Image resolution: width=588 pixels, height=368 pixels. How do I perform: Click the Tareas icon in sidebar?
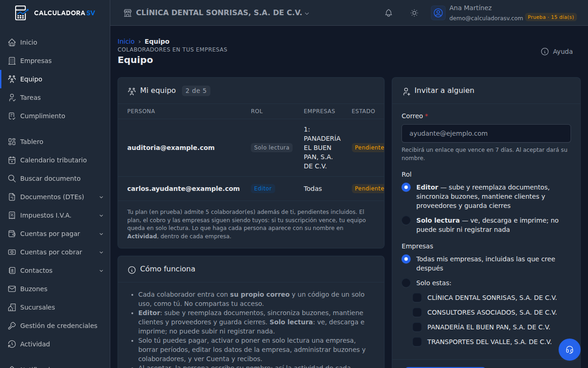pyautogui.click(x=12, y=98)
